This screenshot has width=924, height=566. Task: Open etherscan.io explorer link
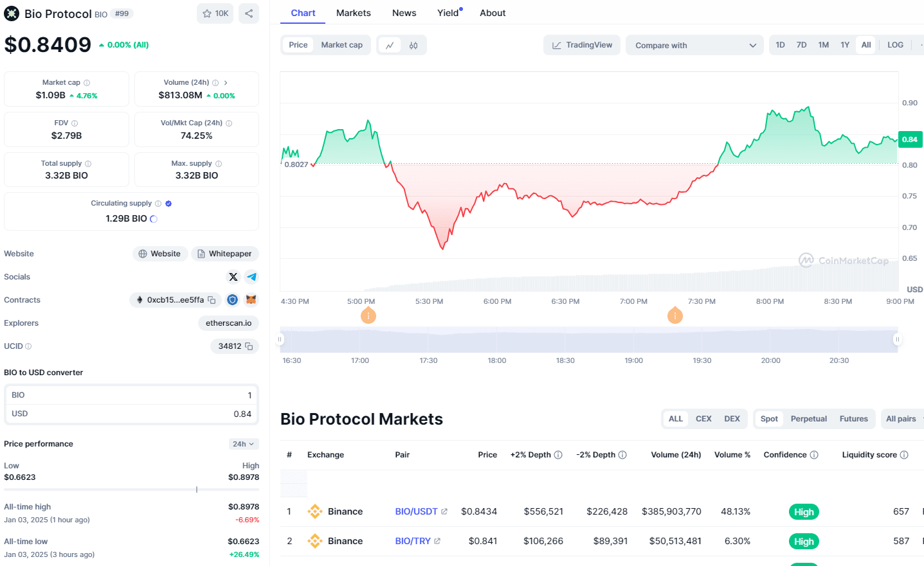coord(228,323)
